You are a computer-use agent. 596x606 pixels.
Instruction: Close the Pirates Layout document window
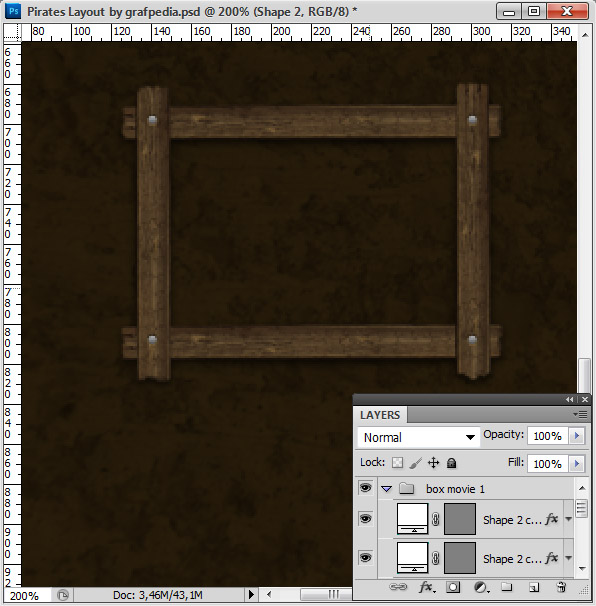(567, 12)
